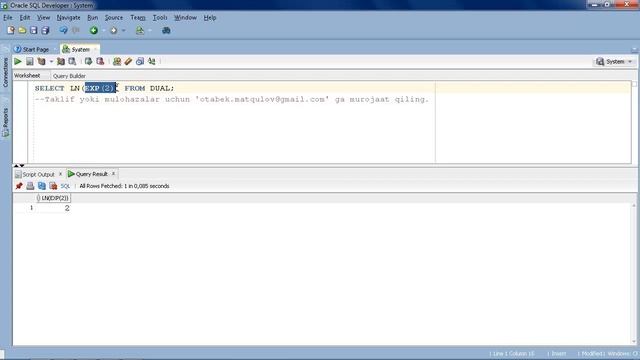Open the File menu

coord(8,18)
